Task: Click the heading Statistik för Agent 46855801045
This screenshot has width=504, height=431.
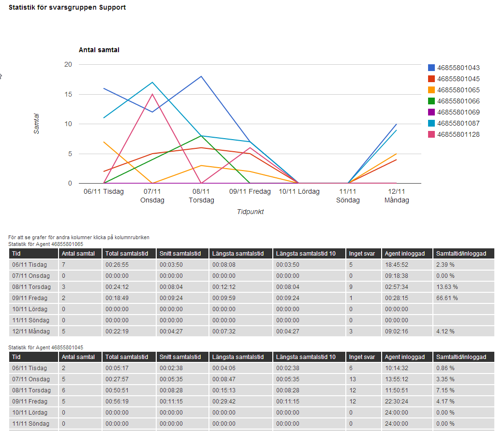Action: point(45,347)
